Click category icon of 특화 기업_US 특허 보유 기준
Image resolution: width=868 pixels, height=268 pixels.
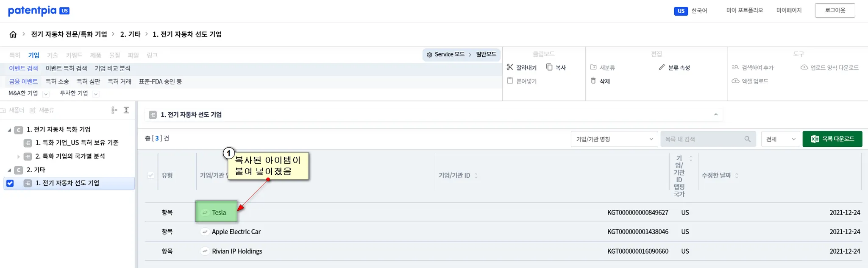28,143
